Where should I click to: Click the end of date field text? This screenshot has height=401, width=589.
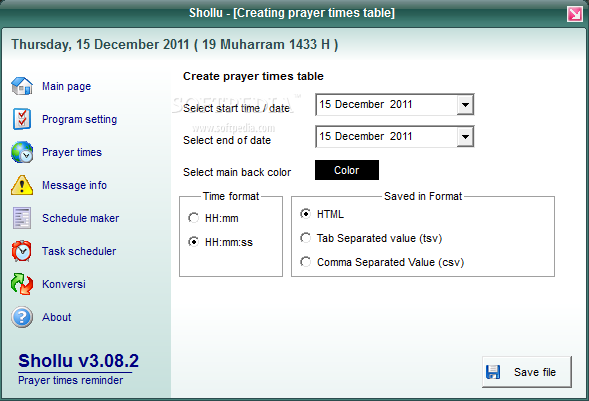(365, 136)
